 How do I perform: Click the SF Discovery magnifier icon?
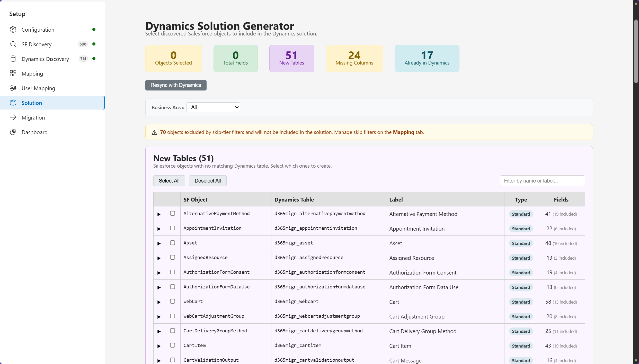coord(13,44)
